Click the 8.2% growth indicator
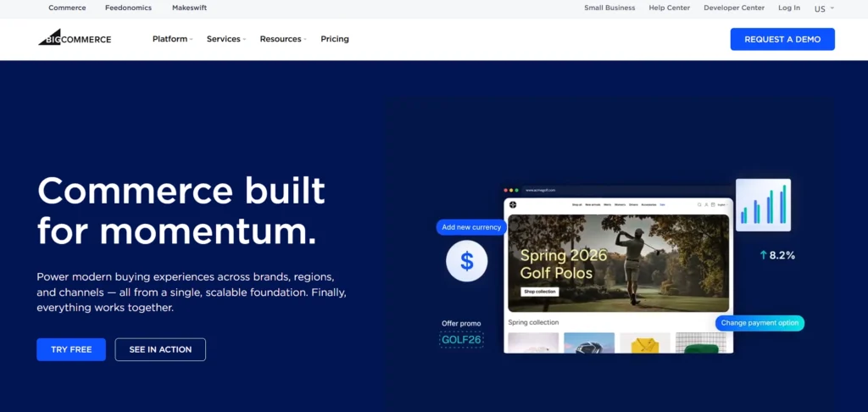This screenshot has width=868, height=412. pyautogui.click(x=777, y=255)
